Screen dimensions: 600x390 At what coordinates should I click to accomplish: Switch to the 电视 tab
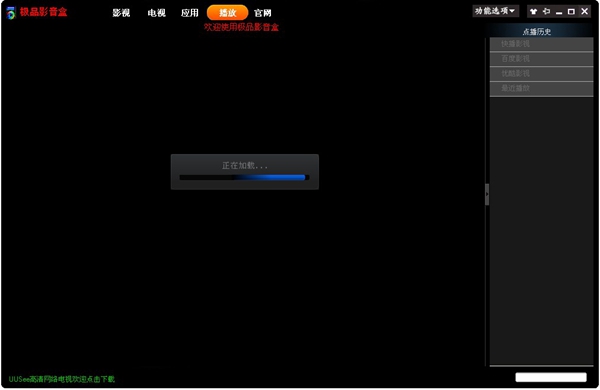[157, 13]
